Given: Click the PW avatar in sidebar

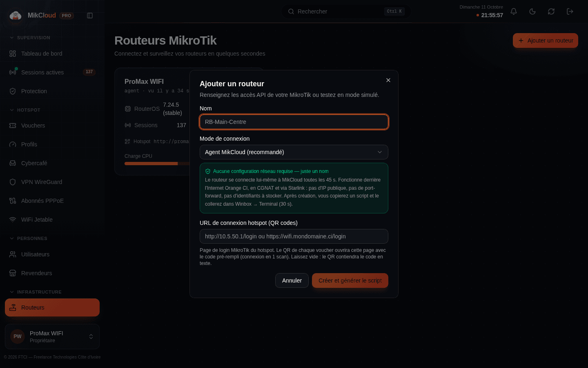Looking at the screenshot, I should click(18, 337).
